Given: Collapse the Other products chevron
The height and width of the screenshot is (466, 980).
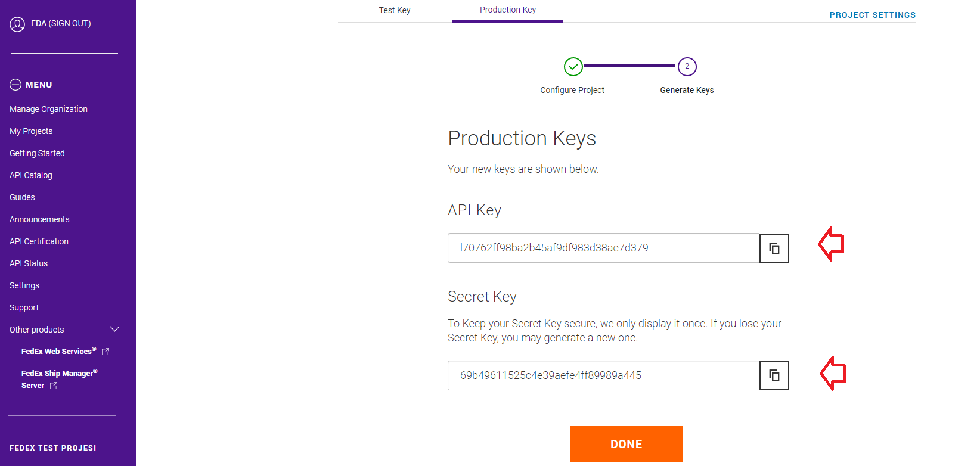Looking at the screenshot, I should (115, 330).
